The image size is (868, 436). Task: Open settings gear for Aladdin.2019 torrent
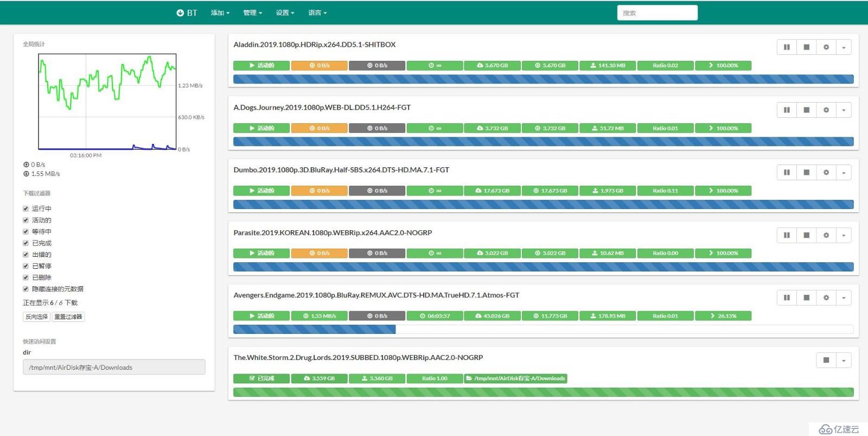[x=826, y=47]
